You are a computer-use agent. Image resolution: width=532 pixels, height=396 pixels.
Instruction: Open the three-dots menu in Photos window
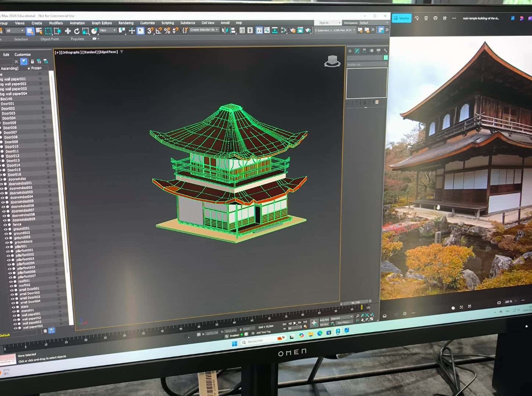click(454, 18)
